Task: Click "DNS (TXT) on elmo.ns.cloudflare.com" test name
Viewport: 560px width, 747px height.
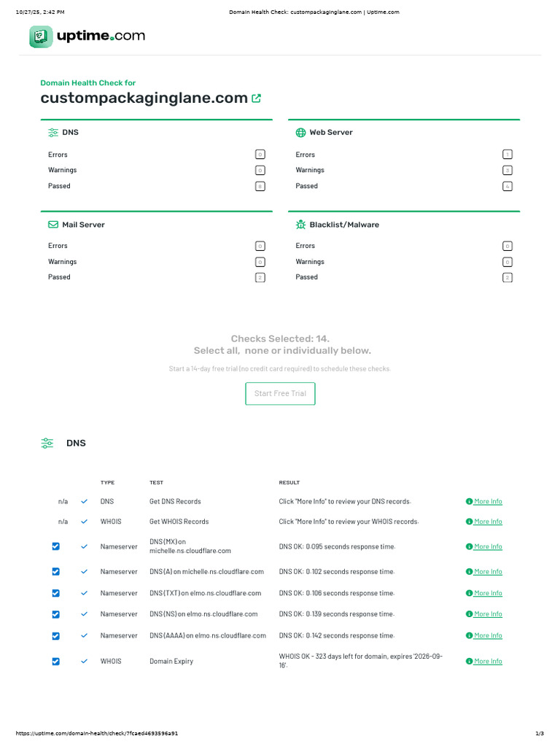Action: click(205, 592)
